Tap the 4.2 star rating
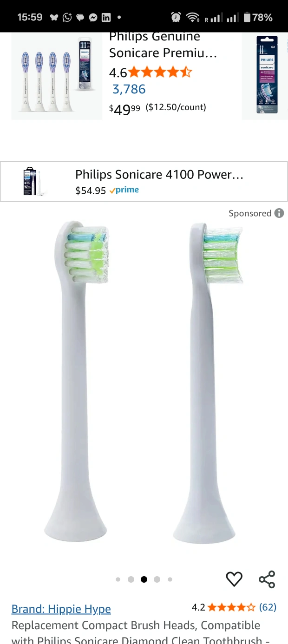This screenshot has height=644, width=288. click(223, 607)
